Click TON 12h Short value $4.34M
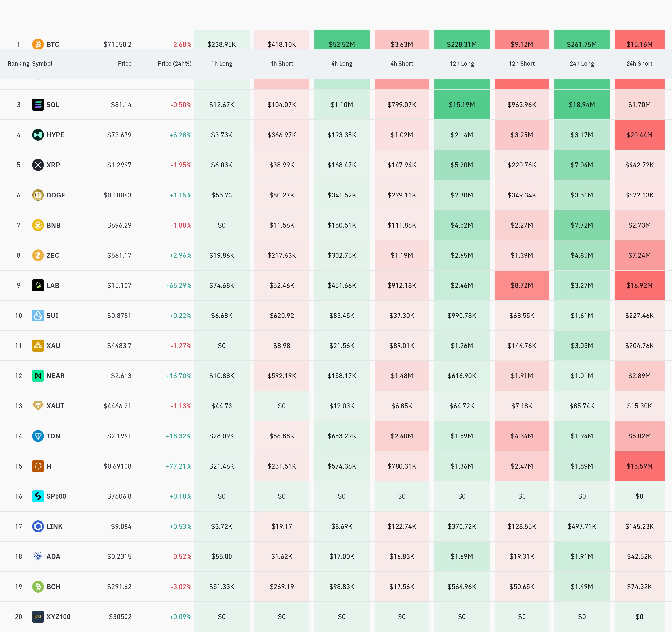672x632 pixels. 522,436
